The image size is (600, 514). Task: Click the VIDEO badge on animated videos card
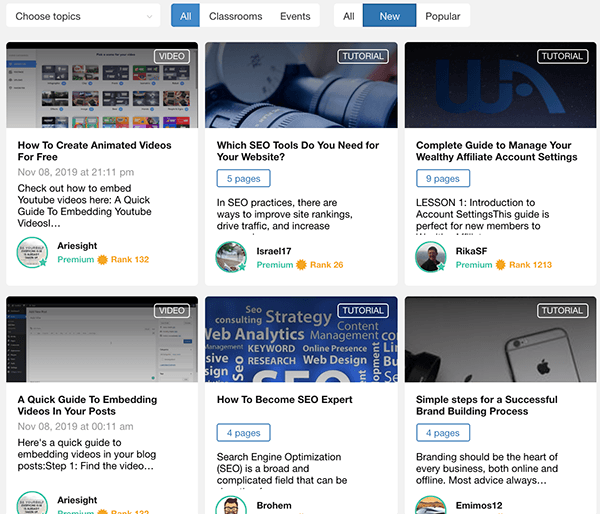tap(172, 56)
